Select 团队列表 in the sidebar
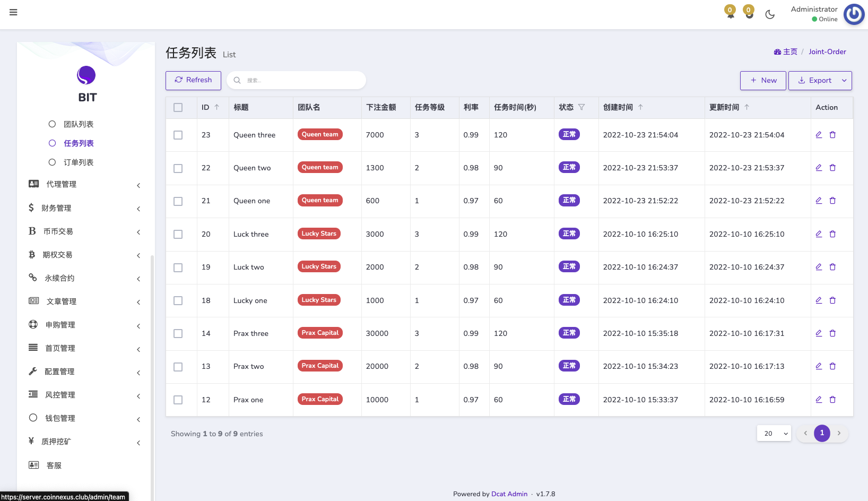The width and height of the screenshot is (868, 501). coord(79,124)
